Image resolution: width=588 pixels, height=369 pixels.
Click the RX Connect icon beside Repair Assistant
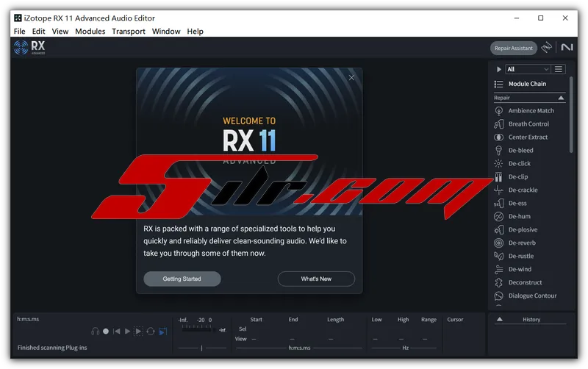pyautogui.click(x=547, y=47)
